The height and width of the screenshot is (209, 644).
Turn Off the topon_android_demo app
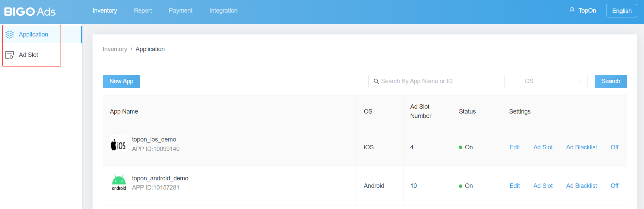(x=614, y=186)
